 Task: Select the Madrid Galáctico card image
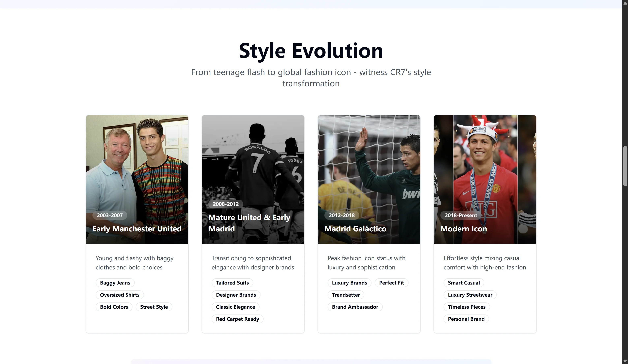(369, 164)
